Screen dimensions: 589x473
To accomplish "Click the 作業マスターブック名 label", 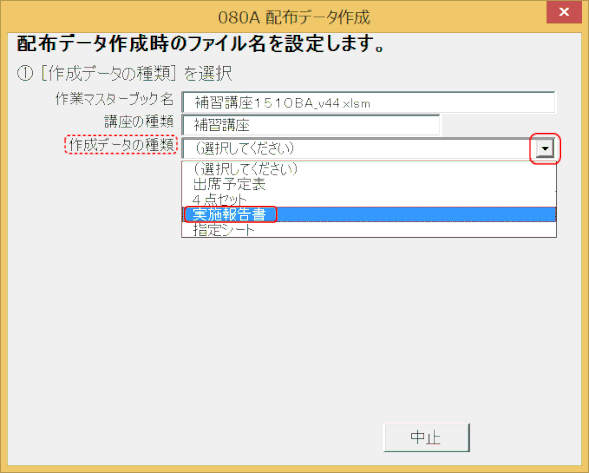I will pyautogui.click(x=115, y=99).
